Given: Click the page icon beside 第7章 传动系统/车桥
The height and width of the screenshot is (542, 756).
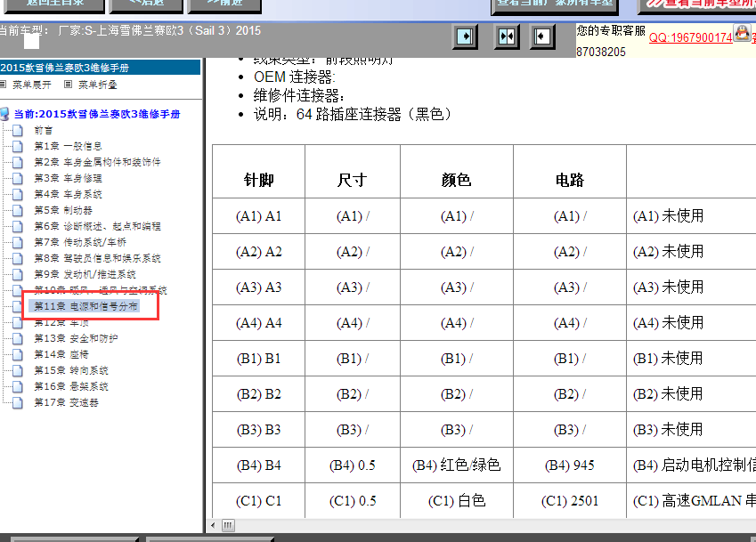Looking at the screenshot, I should click(17, 242).
